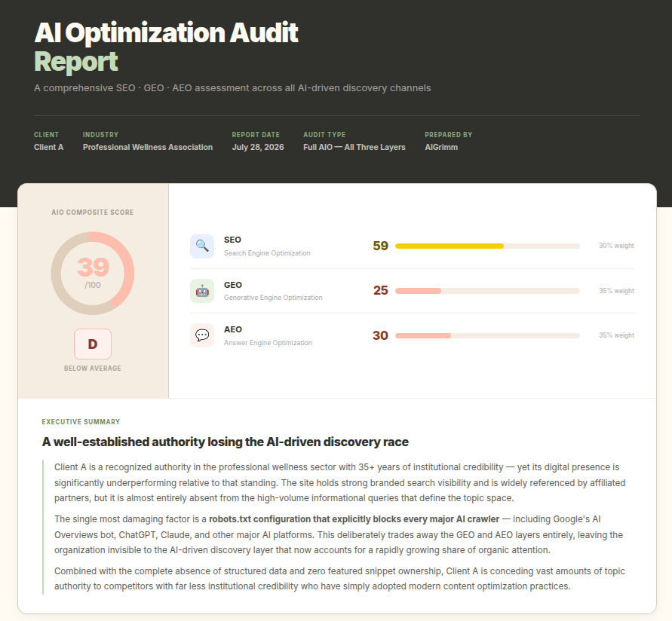Click the bold 'GEO' row title
This screenshot has height=621, width=672.
[233, 285]
